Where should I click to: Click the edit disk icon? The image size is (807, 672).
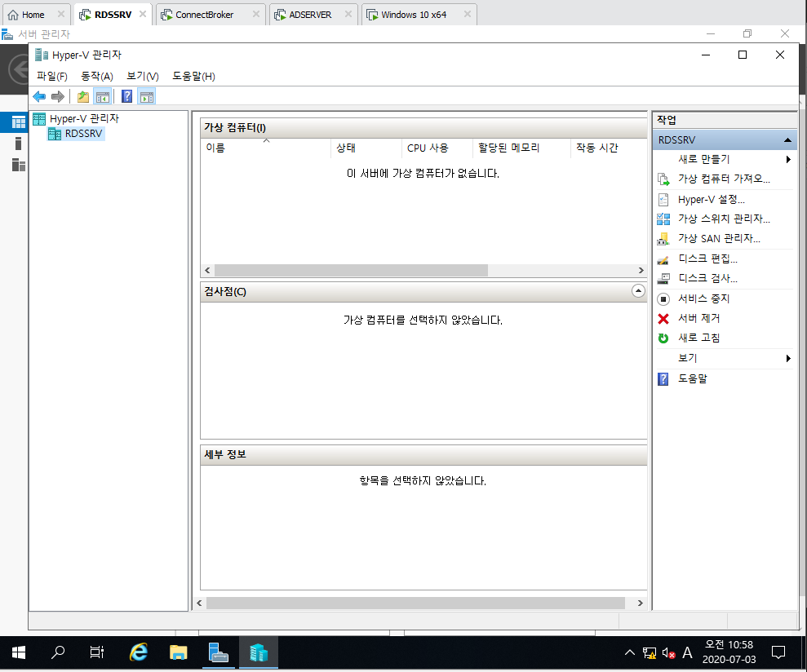point(663,259)
